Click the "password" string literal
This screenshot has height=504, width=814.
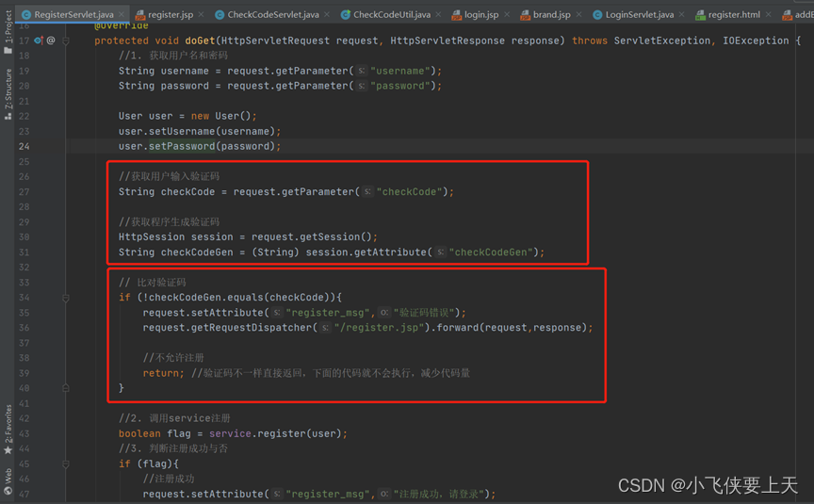tap(399, 86)
